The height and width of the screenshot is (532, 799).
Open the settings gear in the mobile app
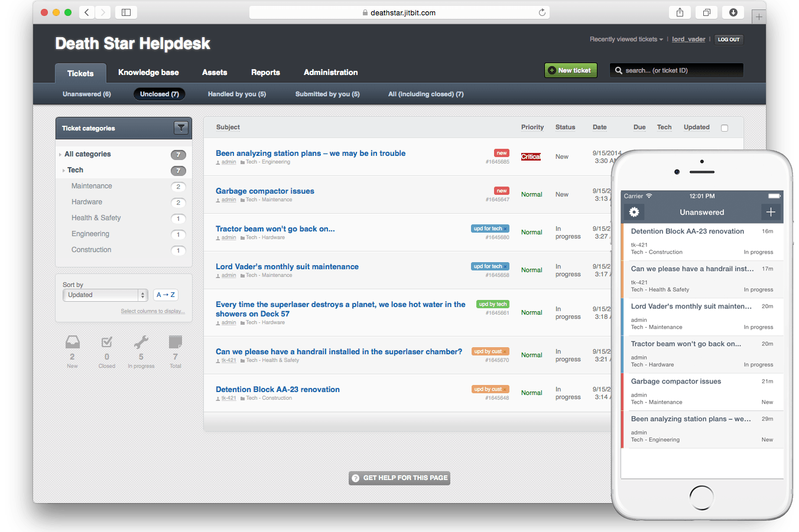point(634,212)
